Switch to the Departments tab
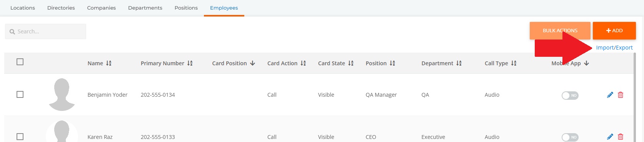The image size is (644, 142). 145,8
